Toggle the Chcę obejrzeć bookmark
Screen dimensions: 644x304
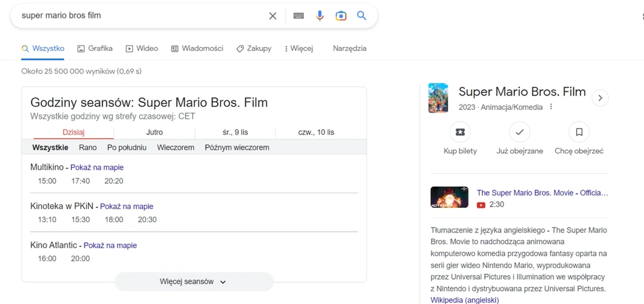579,132
